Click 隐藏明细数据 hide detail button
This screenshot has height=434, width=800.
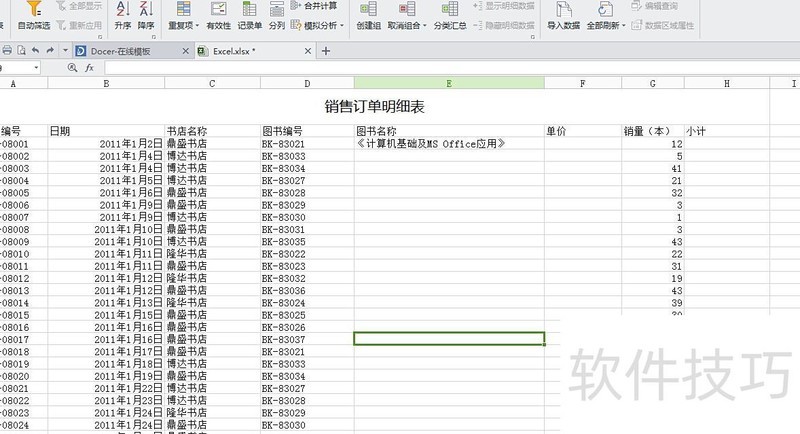pos(504,24)
